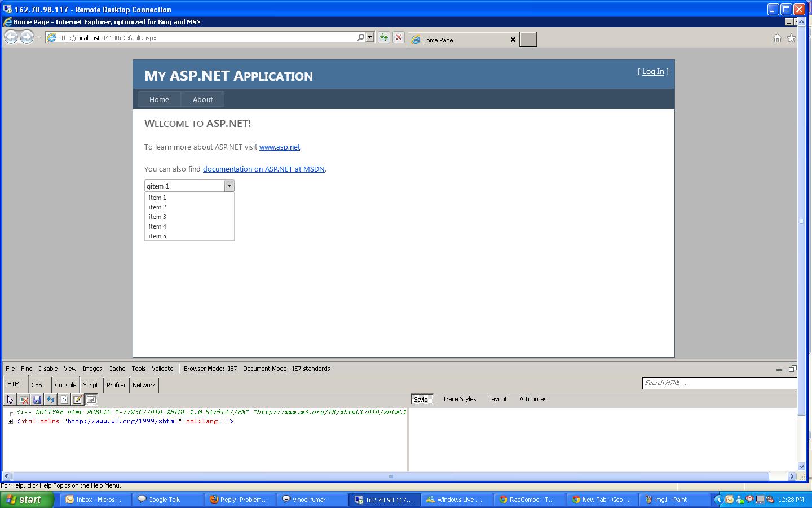Viewport: 812px width, 508px height.
Task: Open the Cache menu in developer tools
Action: click(x=117, y=369)
